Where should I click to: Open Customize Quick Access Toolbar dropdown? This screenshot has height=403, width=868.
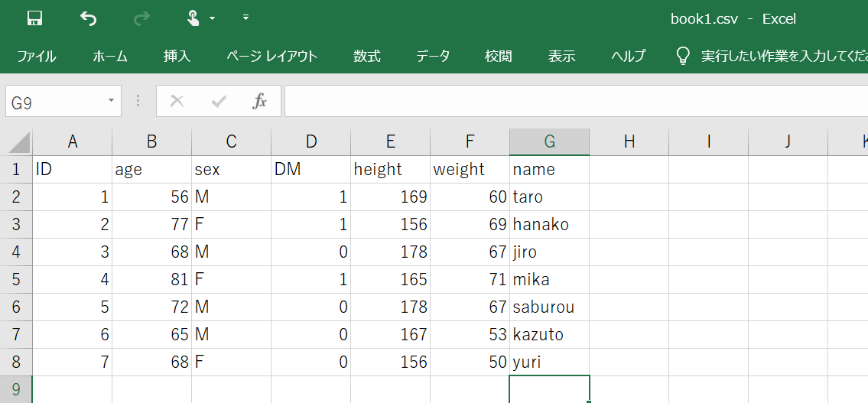point(245,18)
